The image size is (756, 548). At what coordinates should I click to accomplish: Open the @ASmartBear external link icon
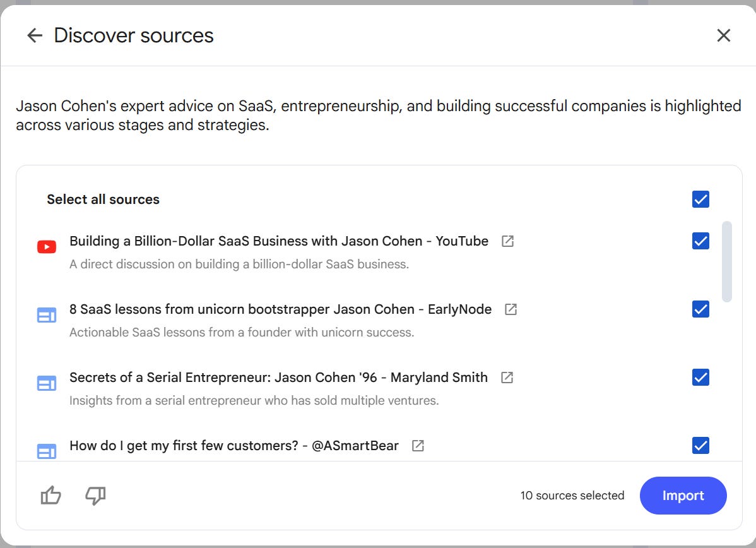pos(418,446)
